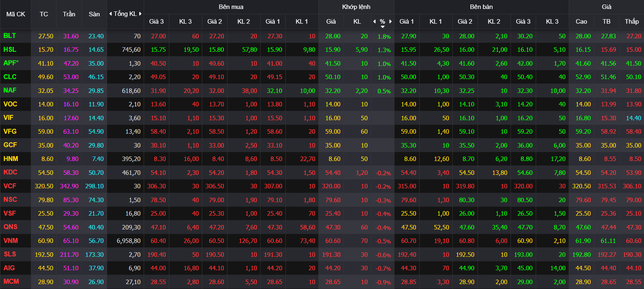Click the Tổng KL column header
The image size is (644, 289).
click(x=125, y=14)
